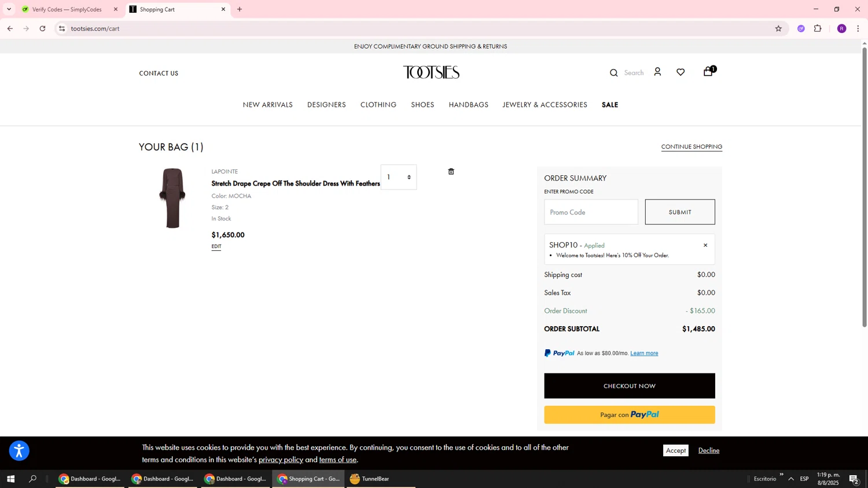Click PayPal Learn more link

click(644, 353)
